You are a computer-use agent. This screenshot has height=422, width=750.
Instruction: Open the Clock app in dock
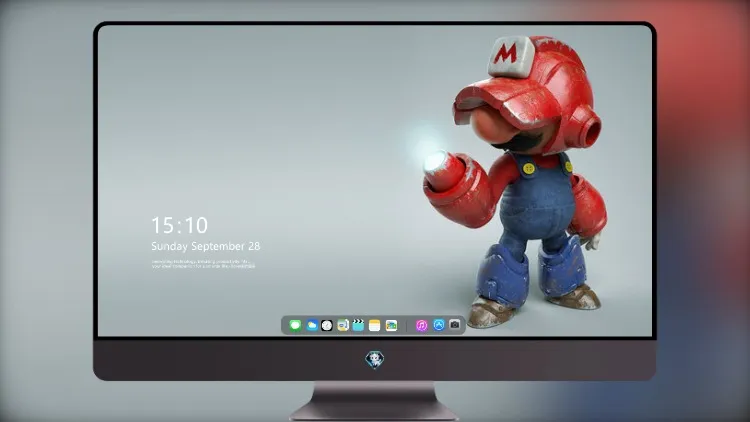327,325
